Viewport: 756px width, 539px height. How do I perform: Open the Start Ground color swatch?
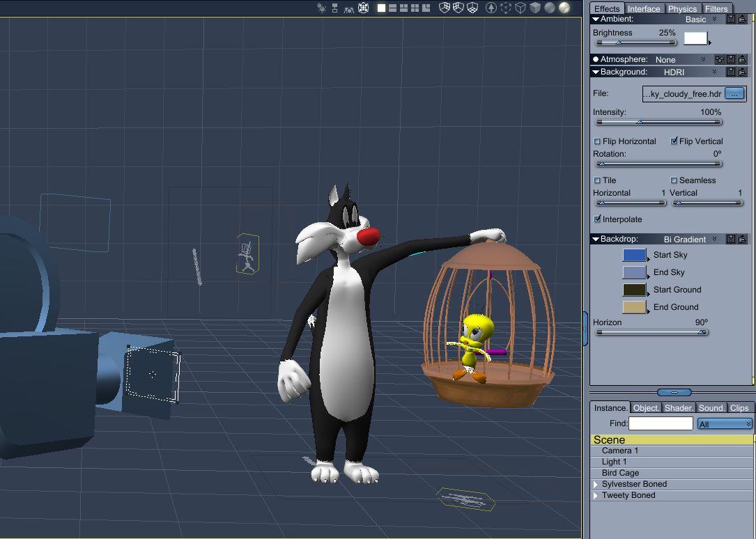tap(634, 290)
